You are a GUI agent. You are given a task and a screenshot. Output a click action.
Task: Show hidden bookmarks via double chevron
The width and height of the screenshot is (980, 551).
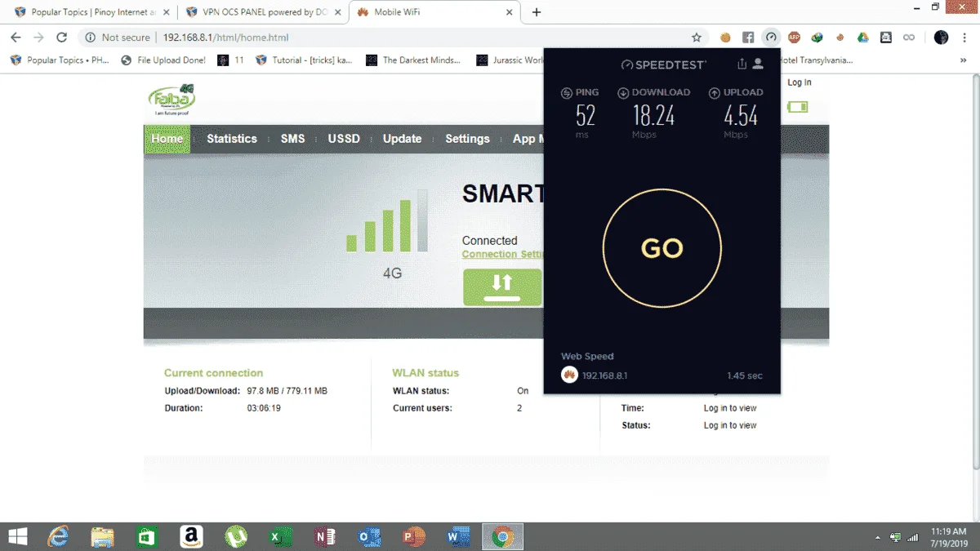[x=964, y=60]
